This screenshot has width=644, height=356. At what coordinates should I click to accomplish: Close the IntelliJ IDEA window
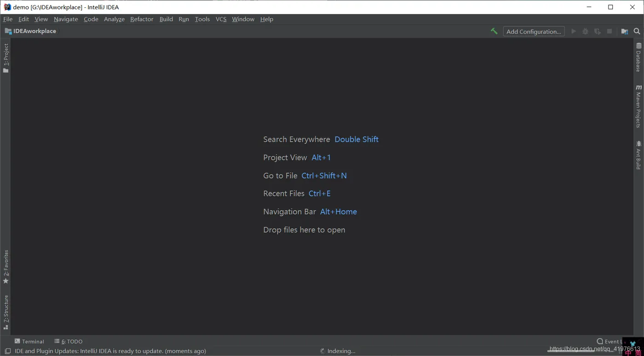click(632, 7)
